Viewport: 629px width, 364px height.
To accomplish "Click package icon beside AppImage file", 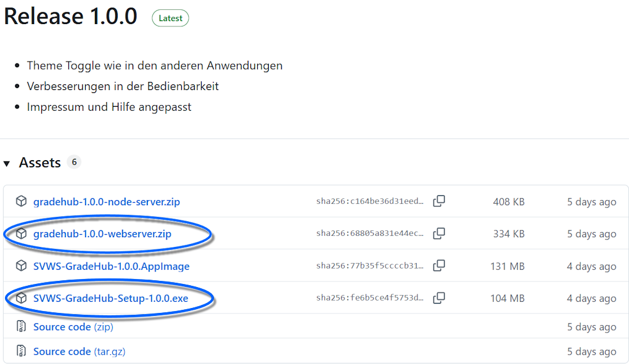I will tap(21, 265).
